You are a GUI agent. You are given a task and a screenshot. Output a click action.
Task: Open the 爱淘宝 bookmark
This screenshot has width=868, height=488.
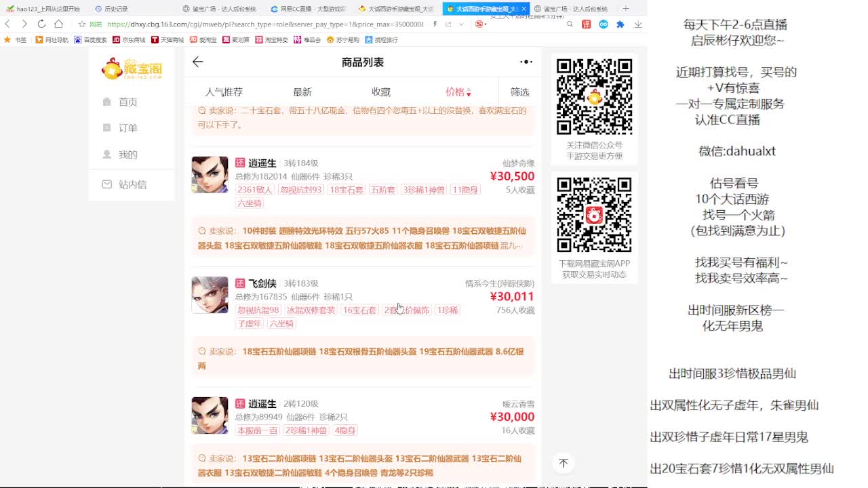coord(203,40)
